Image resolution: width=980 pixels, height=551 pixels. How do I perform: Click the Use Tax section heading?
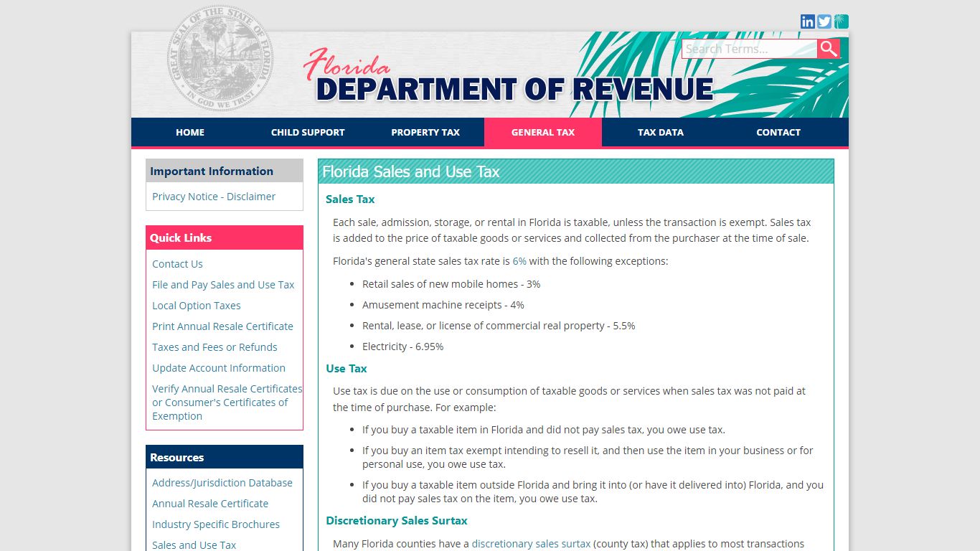347,369
